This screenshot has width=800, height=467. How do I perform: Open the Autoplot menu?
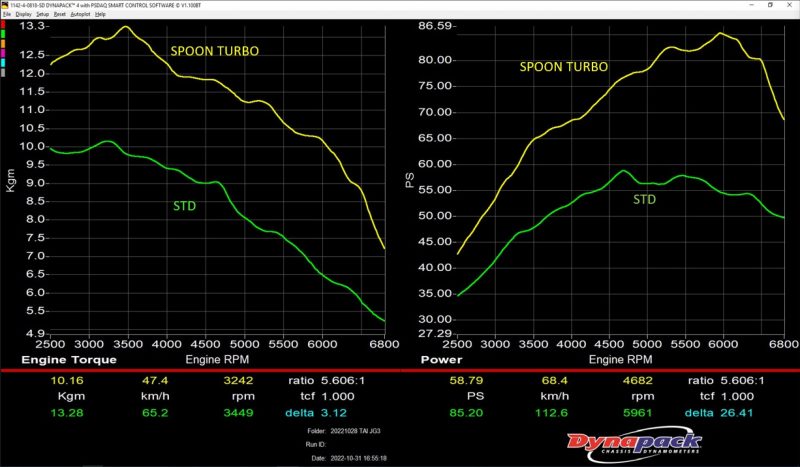point(81,15)
